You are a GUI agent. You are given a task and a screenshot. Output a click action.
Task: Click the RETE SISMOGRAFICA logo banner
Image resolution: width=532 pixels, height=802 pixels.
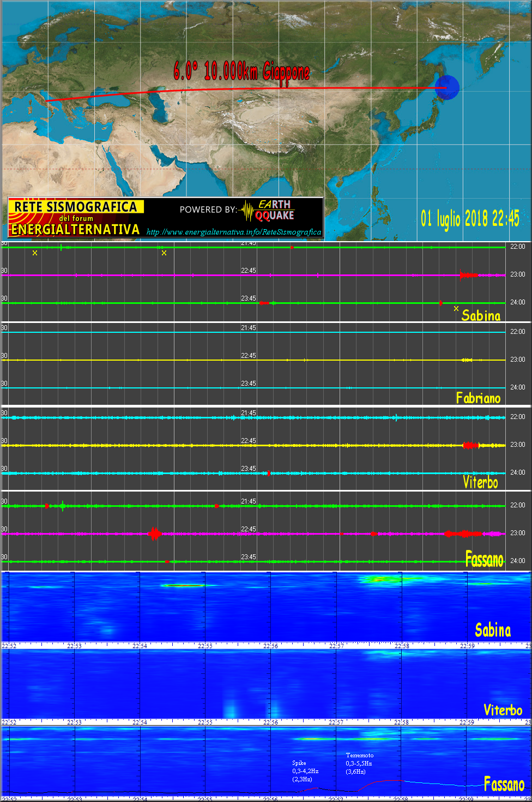click(x=76, y=218)
